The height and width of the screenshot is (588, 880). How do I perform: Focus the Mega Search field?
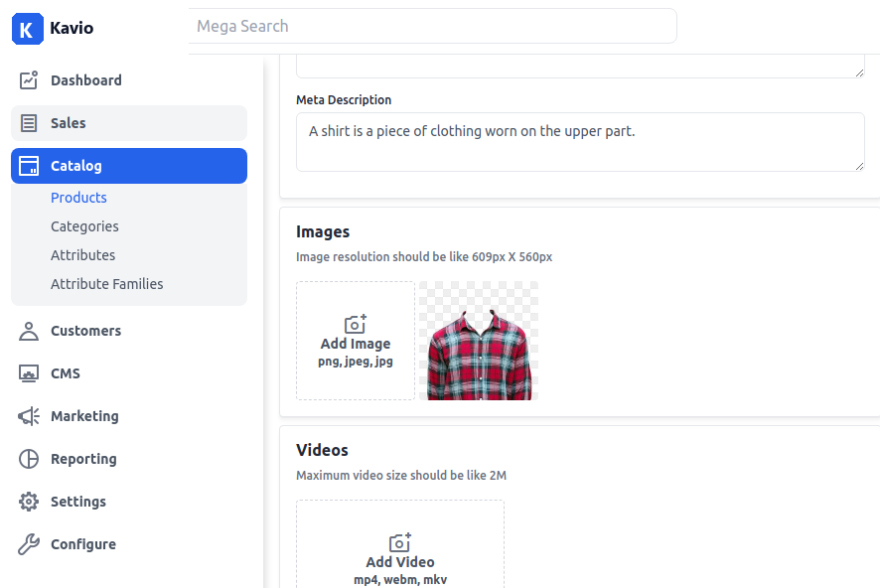tap(432, 26)
